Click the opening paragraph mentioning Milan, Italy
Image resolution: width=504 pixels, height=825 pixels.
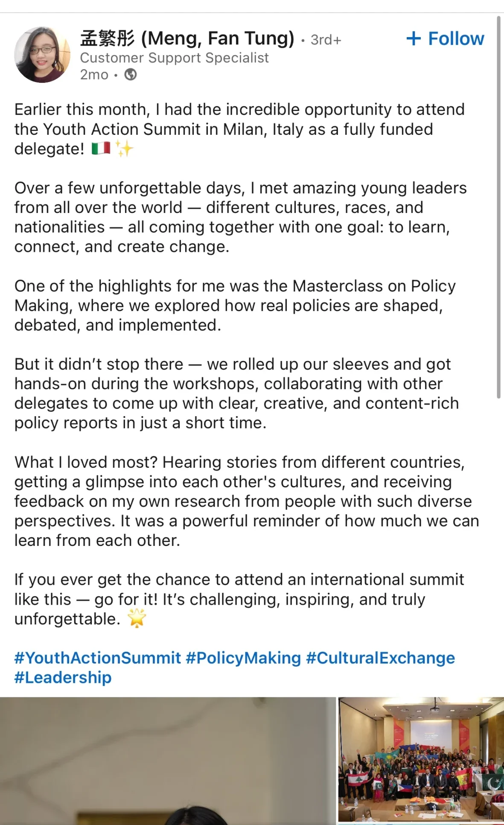pos(239,129)
